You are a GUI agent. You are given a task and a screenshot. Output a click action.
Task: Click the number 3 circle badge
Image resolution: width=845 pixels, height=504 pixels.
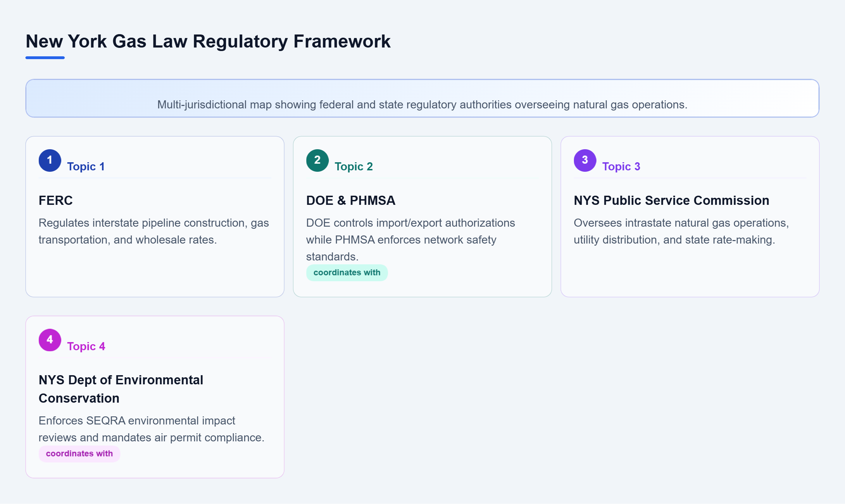[585, 160]
